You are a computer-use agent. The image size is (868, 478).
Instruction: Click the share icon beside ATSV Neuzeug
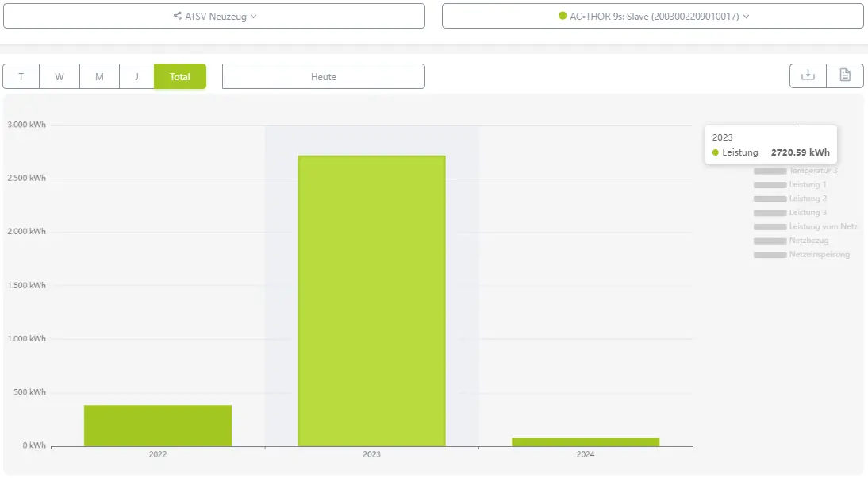click(x=177, y=16)
